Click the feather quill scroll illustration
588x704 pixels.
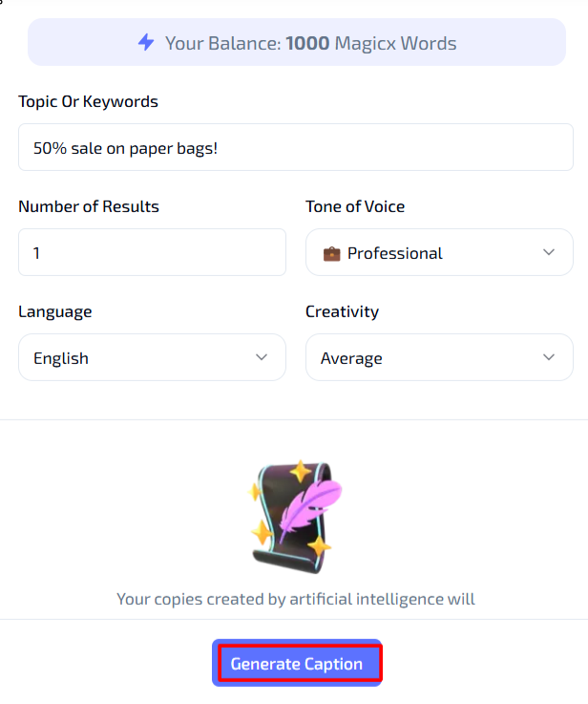[296, 517]
